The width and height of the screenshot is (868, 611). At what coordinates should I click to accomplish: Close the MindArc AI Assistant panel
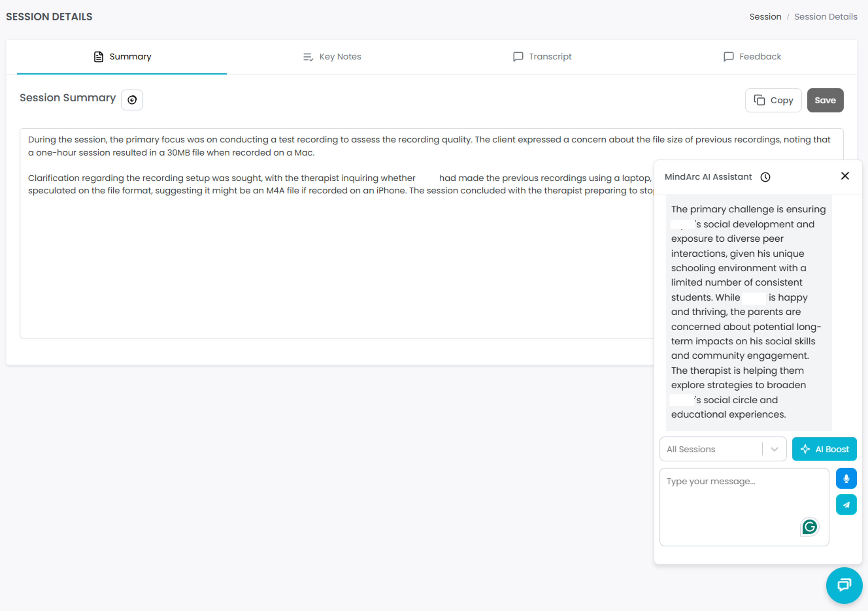pyautogui.click(x=845, y=176)
